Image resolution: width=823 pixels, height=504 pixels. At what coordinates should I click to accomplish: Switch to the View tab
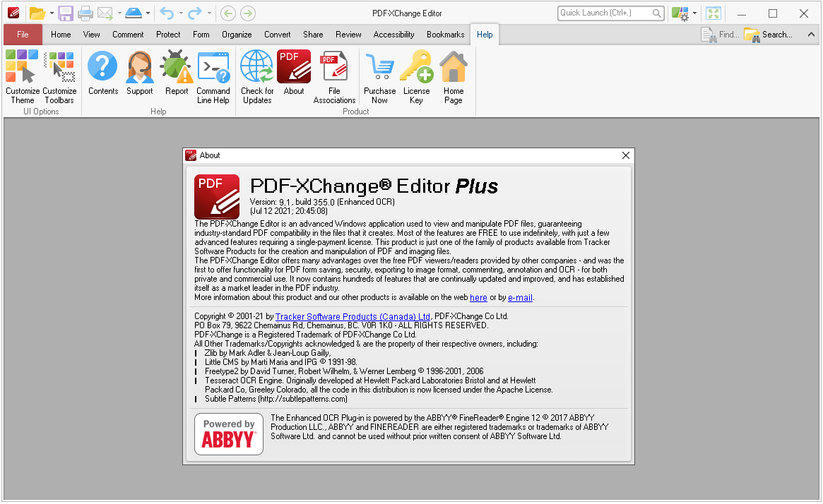91,35
